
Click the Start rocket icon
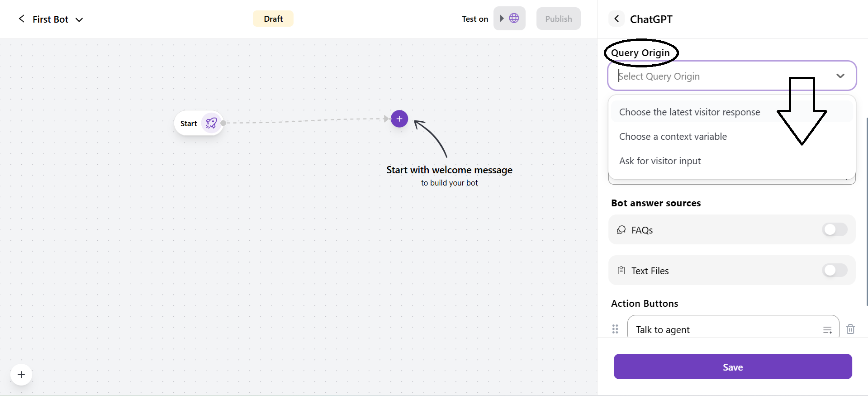pos(211,123)
